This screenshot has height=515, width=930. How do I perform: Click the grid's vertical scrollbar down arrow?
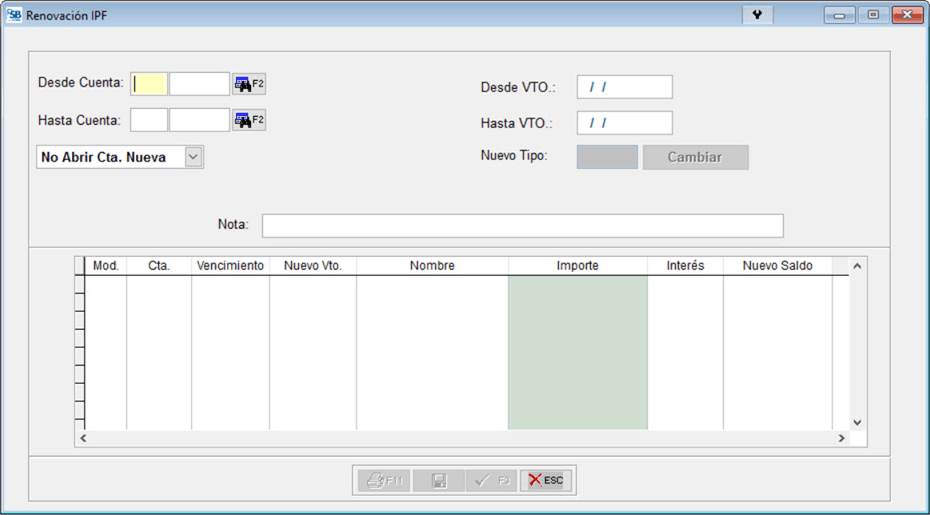857,423
